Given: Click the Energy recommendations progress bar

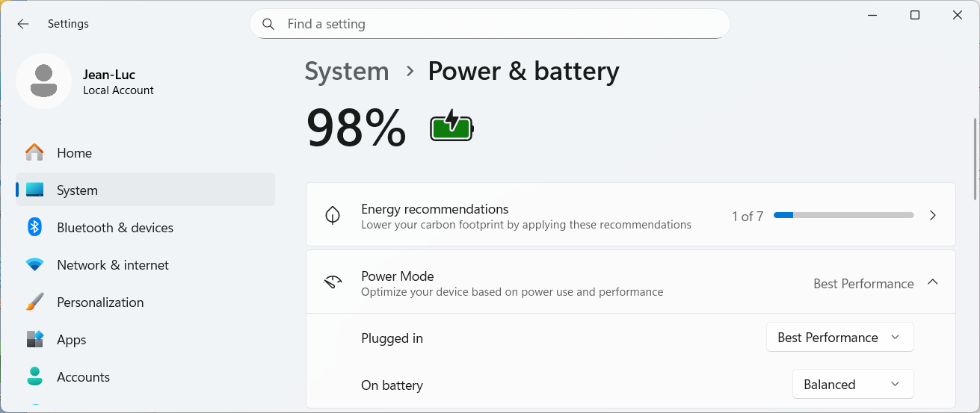Looking at the screenshot, I should tap(843, 216).
